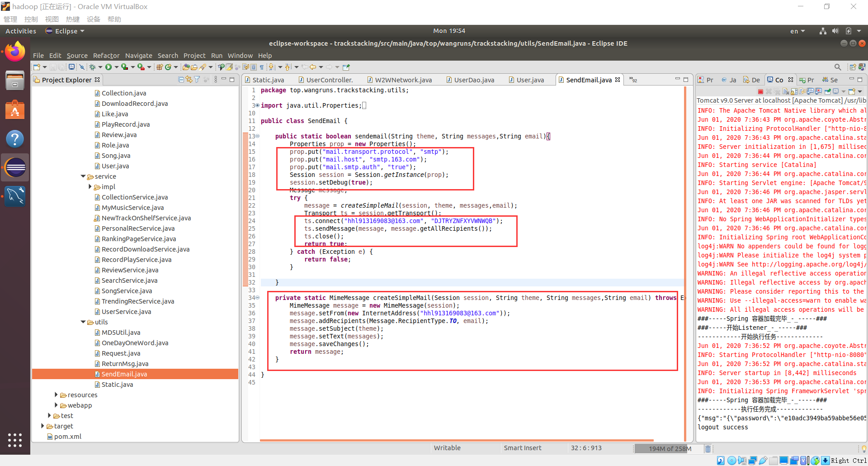Collapse the service folder
The height and width of the screenshot is (466, 868).
(x=83, y=176)
